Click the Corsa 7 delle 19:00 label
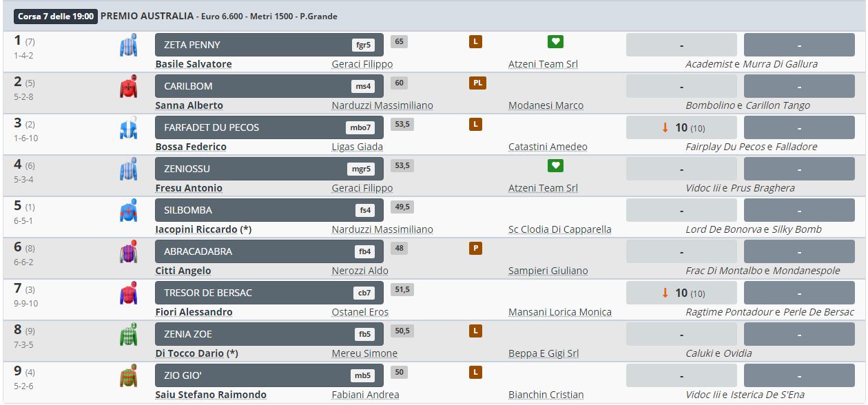Viewport: 868px width, 405px height. click(x=56, y=16)
